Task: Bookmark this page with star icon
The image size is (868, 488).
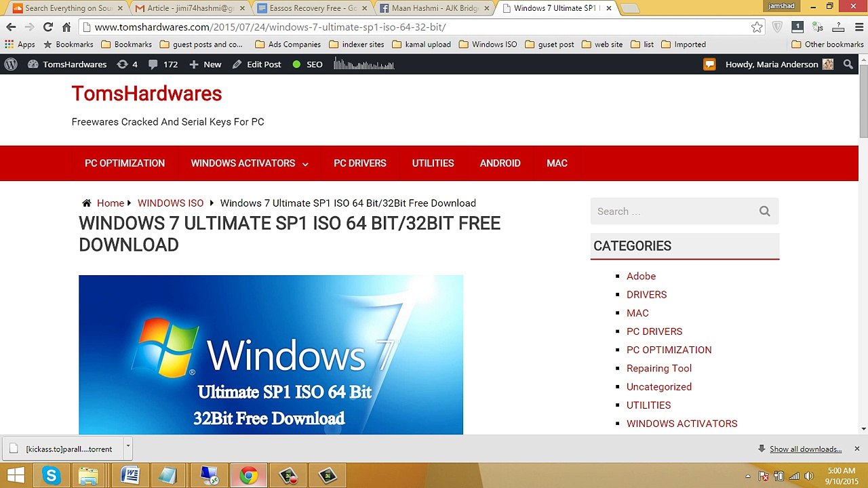Action: [x=757, y=27]
